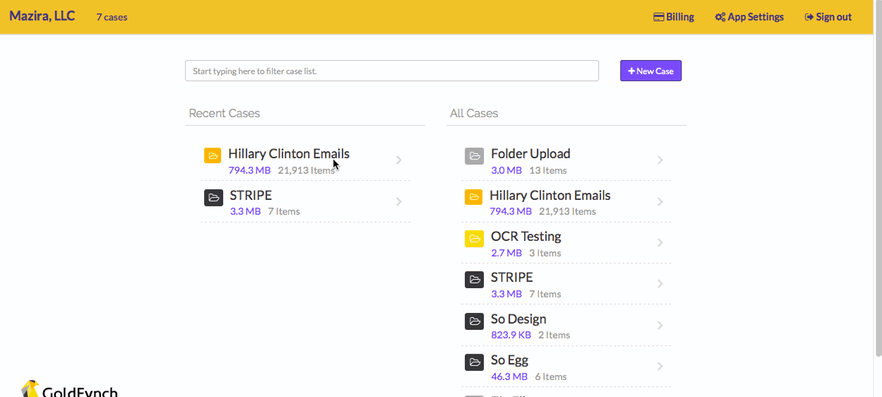Click '21,913 Items' under Hillary Clinton Emails in All Cases
The height and width of the screenshot is (397, 882).
coord(568,211)
